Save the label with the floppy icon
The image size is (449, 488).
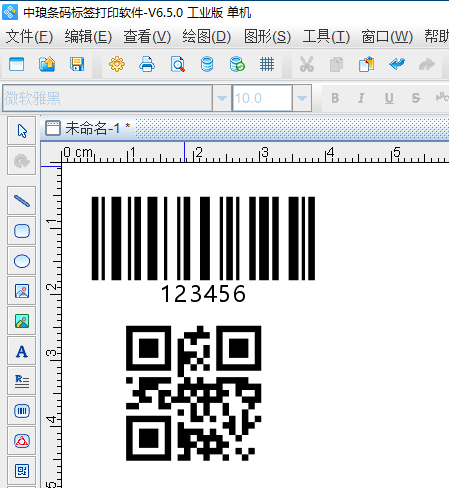coord(77,64)
